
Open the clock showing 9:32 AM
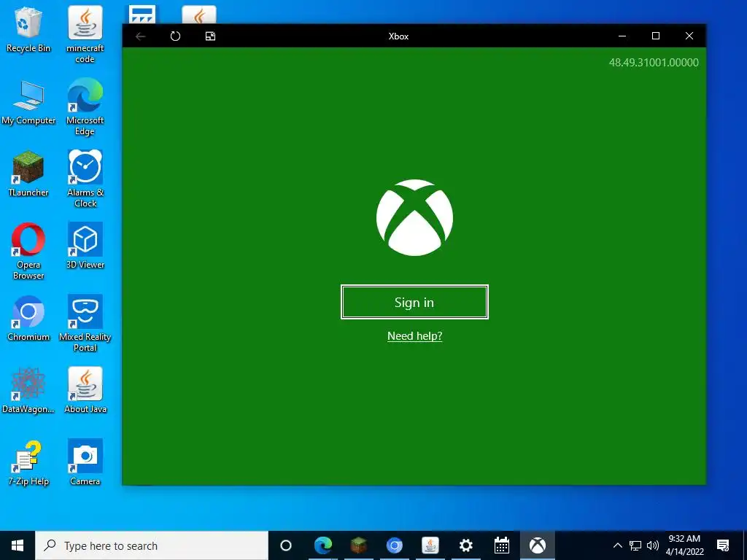point(684,545)
